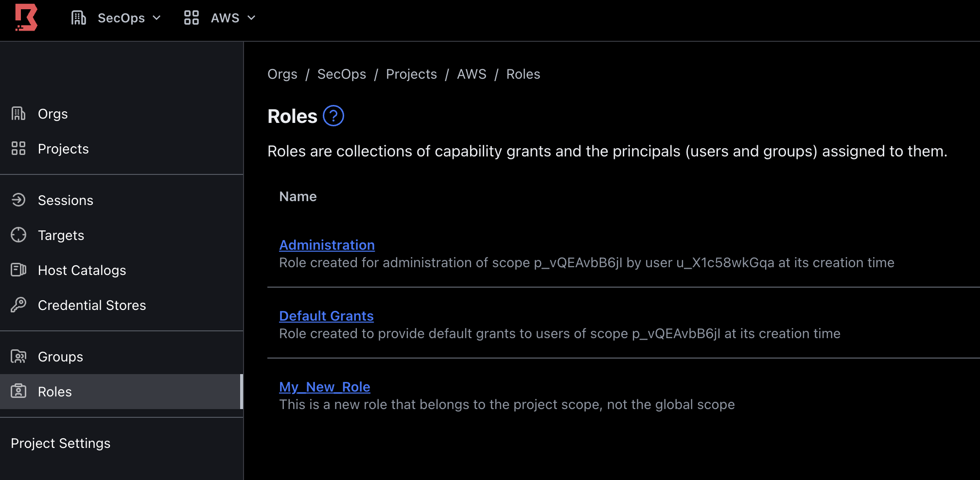Click the Roles help question mark

coord(333,116)
